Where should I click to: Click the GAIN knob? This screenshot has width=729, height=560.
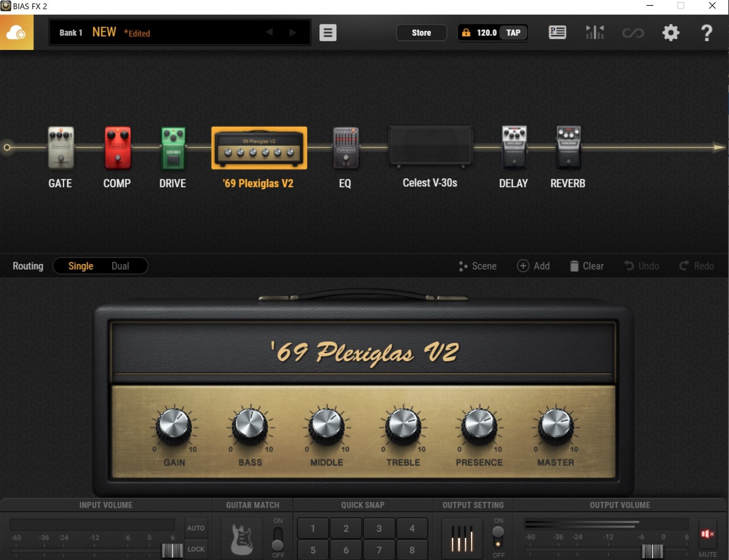pyautogui.click(x=174, y=425)
